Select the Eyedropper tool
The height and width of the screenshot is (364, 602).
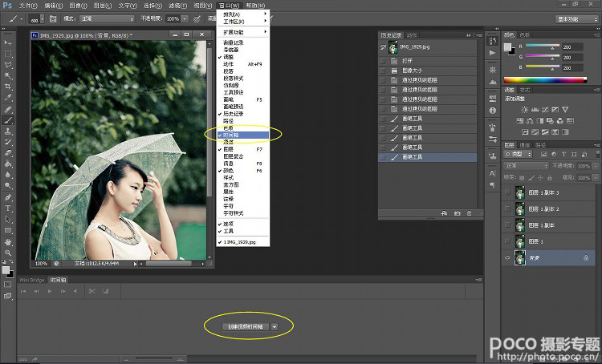pyautogui.click(x=8, y=98)
